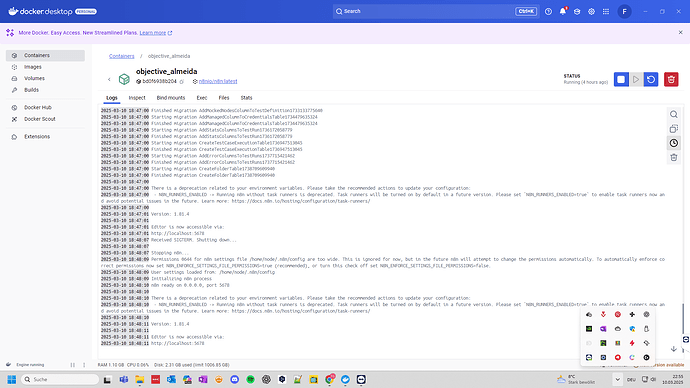The width and height of the screenshot is (690, 388).
Task: Switch to the Stats tab
Action: pos(246,98)
